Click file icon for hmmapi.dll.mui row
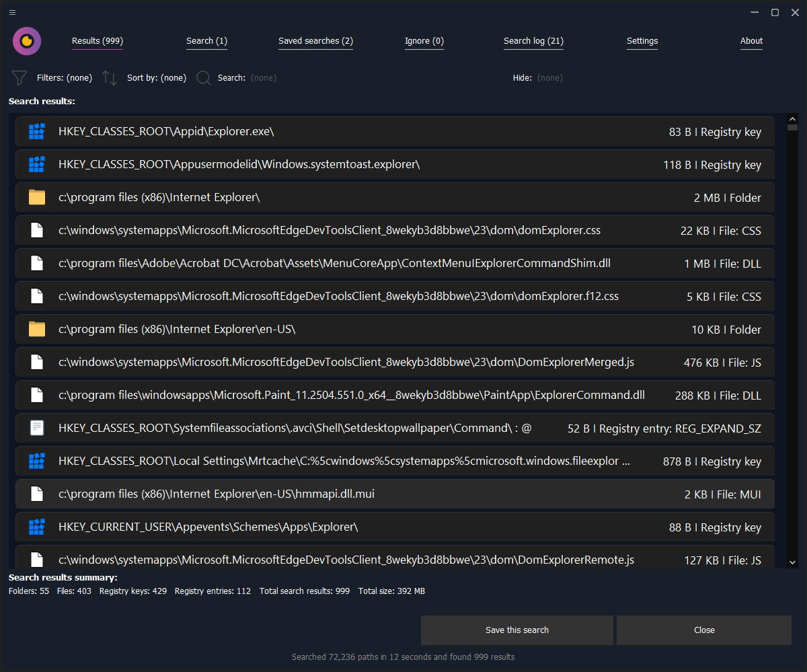Image resolution: width=807 pixels, height=672 pixels. 37,494
